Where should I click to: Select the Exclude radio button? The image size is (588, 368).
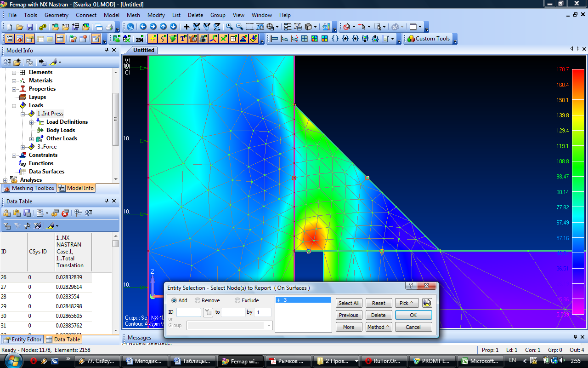[237, 300]
